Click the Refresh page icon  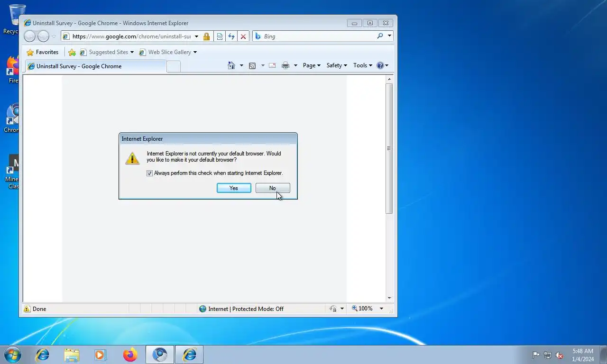tap(231, 36)
